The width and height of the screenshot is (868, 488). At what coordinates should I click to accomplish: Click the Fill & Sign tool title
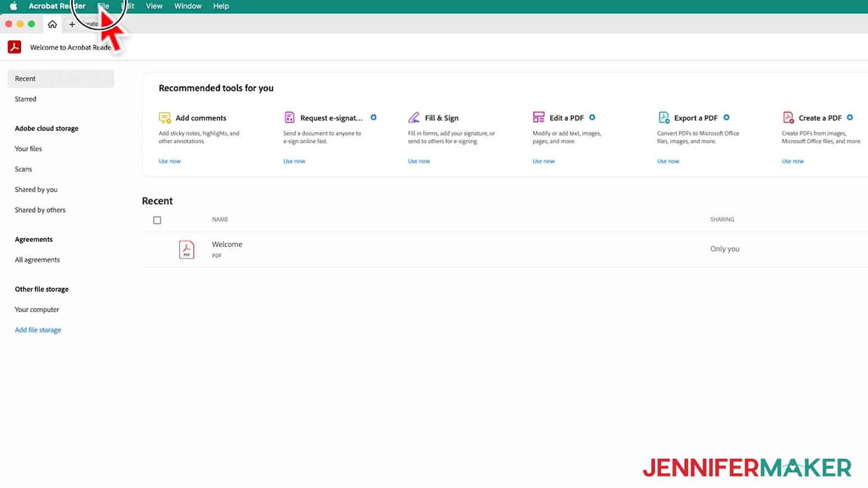tap(442, 118)
